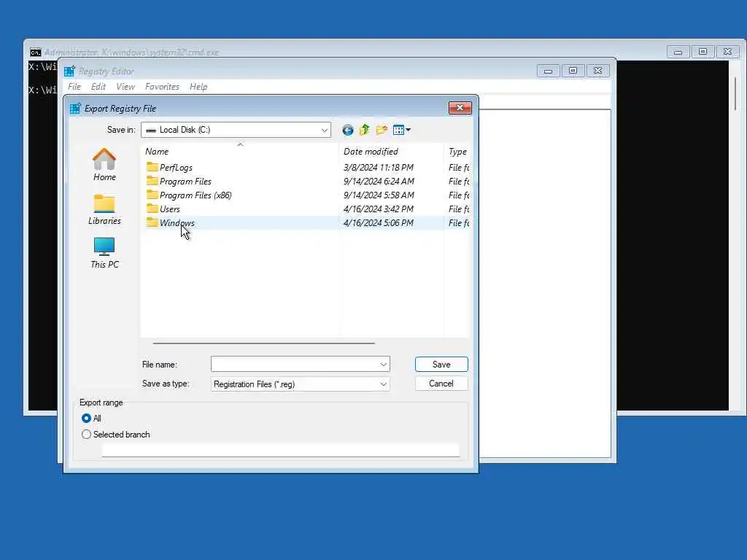This screenshot has height=560, width=747.
Task: Click the Registry Editor title bar icon
Action: tap(69, 71)
